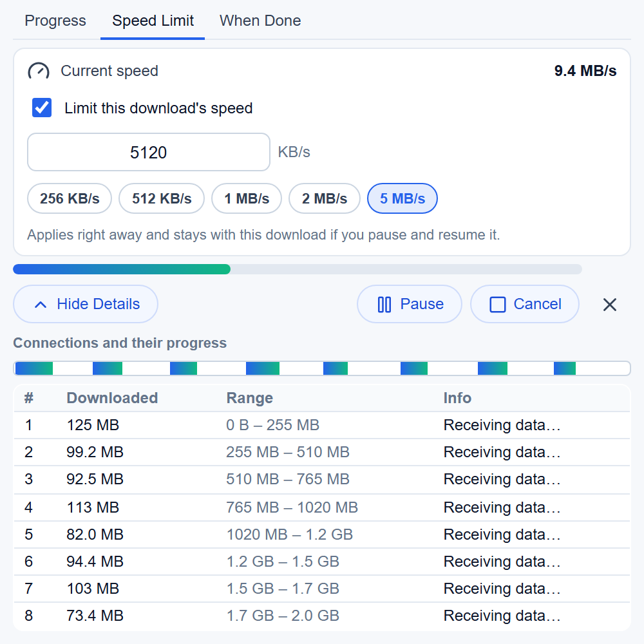Viewport: 644px width, 644px height.
Task: Select connection row with 82.0 MB downloaded
Action: point(322,535)
